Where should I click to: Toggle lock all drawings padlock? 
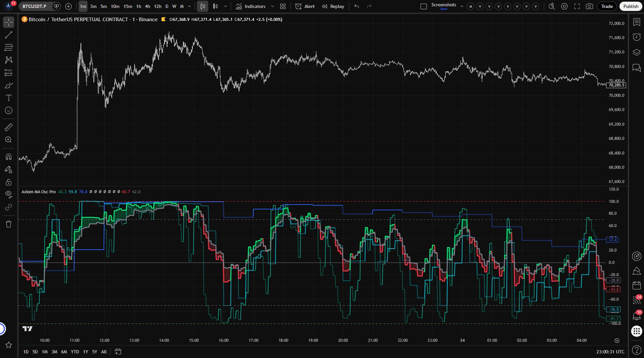[x=9, y=182]
